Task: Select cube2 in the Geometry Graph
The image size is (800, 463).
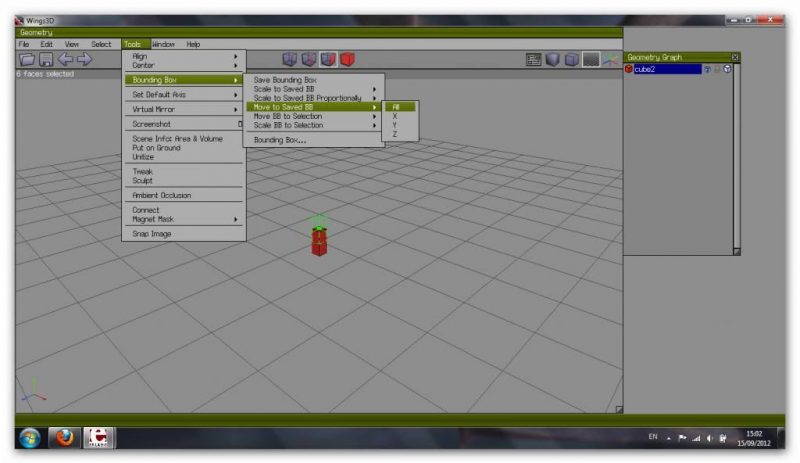Action: (665, 70)
